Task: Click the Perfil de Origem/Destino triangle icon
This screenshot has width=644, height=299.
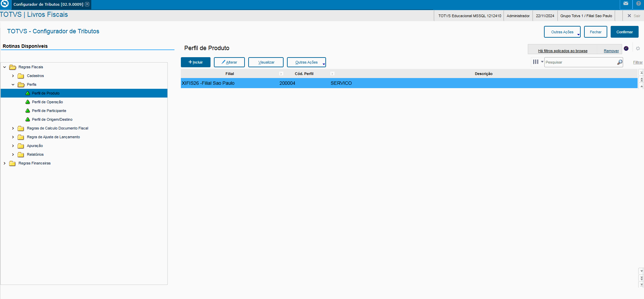Action: pyautogui.click(x=28, y=119)
